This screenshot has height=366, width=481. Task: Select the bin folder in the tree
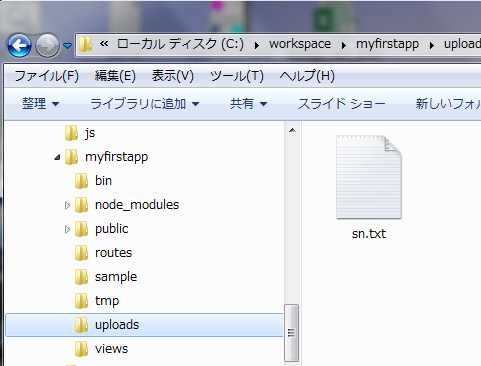point(103,181)
